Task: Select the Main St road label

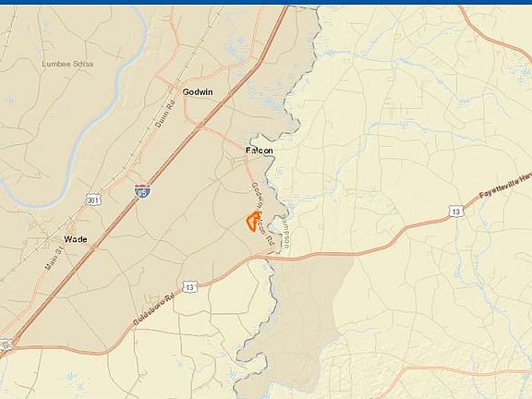Action: [x=54, y=259]
